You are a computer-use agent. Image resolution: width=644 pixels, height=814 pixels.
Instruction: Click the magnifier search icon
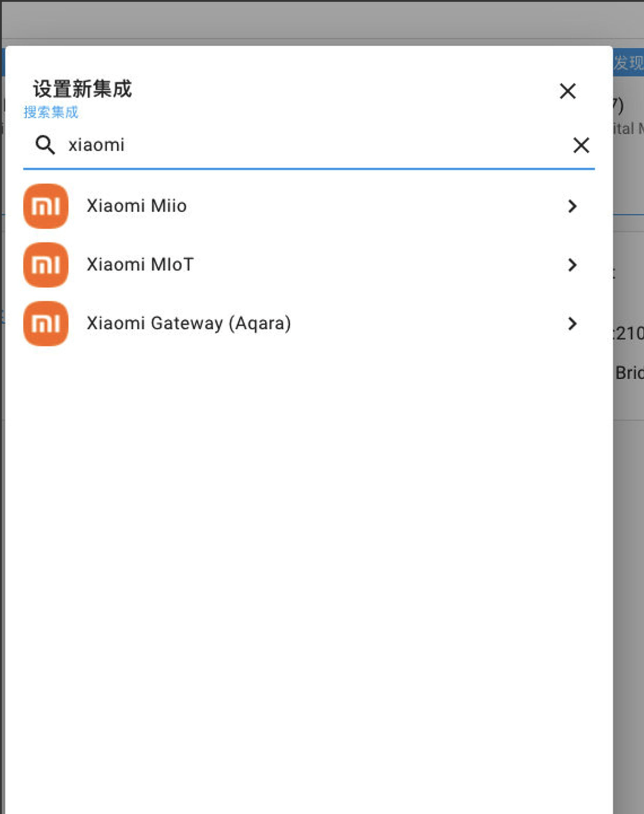[45, 145]
